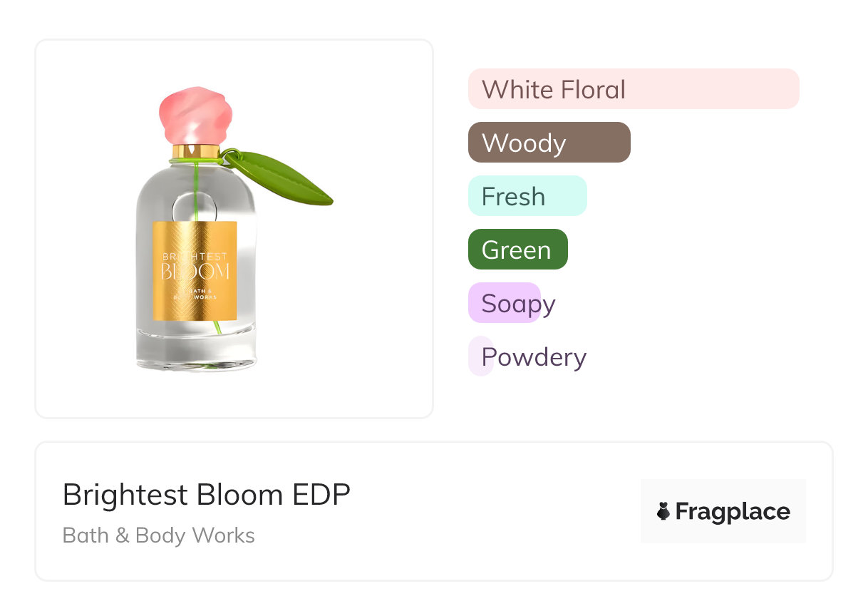The height and width of the screenshot is (616, 868).
Task: Select the White Floral accord bar
Action: pos(633,89)
